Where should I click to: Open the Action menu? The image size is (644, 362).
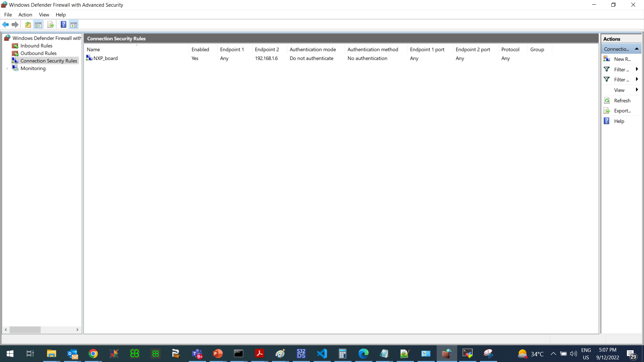coord(25,14)
